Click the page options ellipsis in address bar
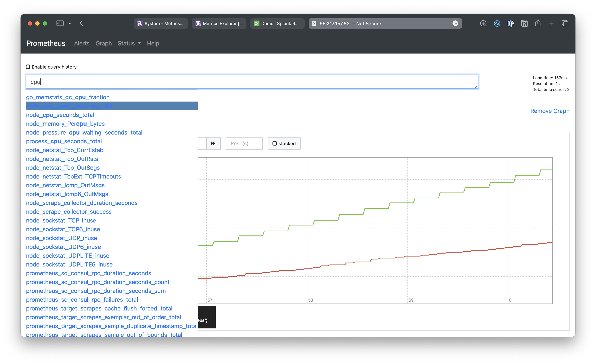Viewport: 596px width, 364px height. (455, 23)
